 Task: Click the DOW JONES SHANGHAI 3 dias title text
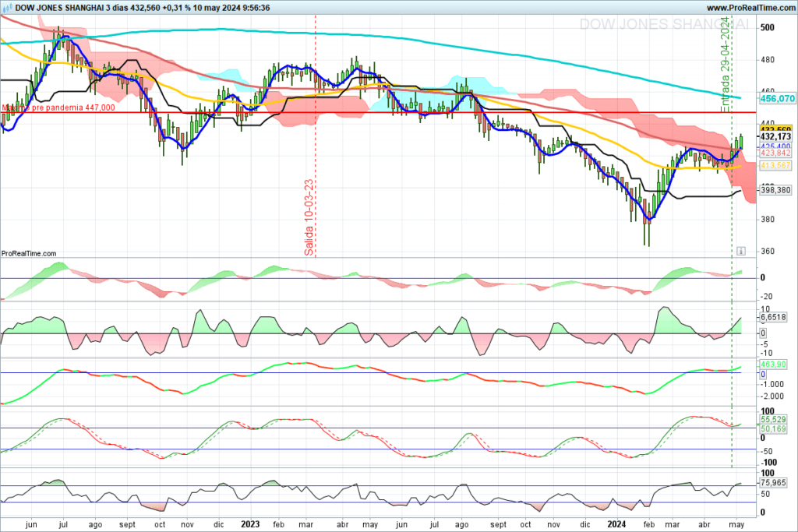[x=72, y=8]
